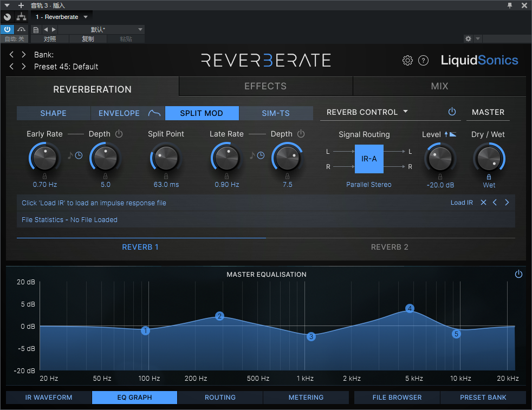Click the MASTER button
The width and height of the screenshot is (532, 410).
pos(488,112)
